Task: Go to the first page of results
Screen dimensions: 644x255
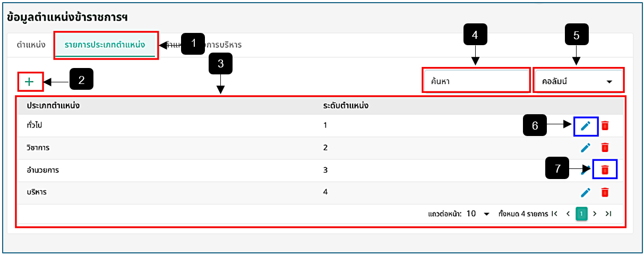Action: (x=555, y=214)
